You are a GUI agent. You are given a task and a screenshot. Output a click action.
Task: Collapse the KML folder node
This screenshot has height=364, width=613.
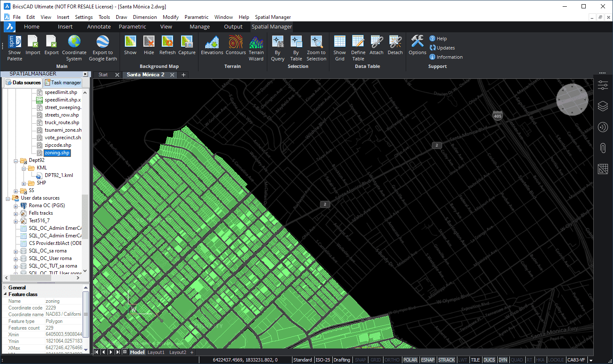[24, 168]
